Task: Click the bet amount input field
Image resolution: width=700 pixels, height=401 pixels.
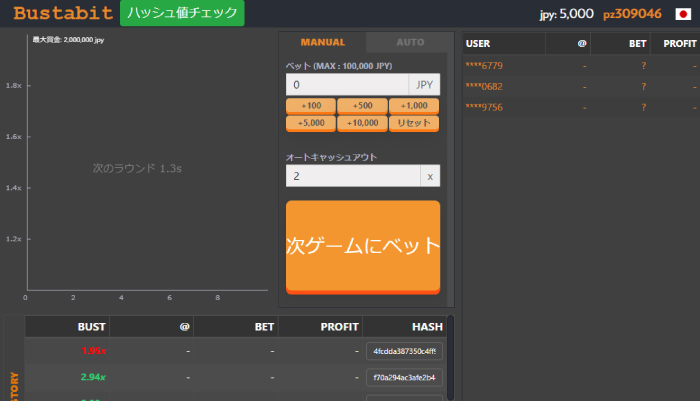Action: [347, 85]
